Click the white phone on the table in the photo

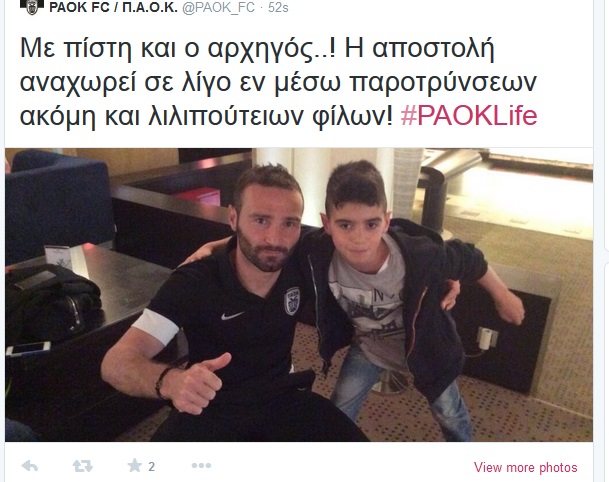(28, 348)
